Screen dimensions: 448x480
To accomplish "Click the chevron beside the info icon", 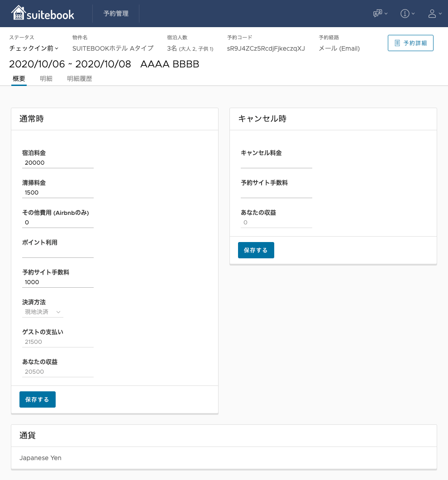I will tap(413, 14).
